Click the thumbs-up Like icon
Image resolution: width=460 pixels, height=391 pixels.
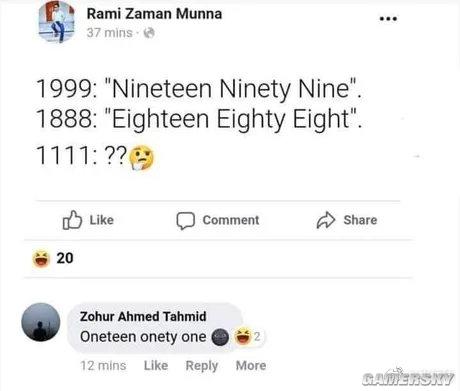coord(72,220)
